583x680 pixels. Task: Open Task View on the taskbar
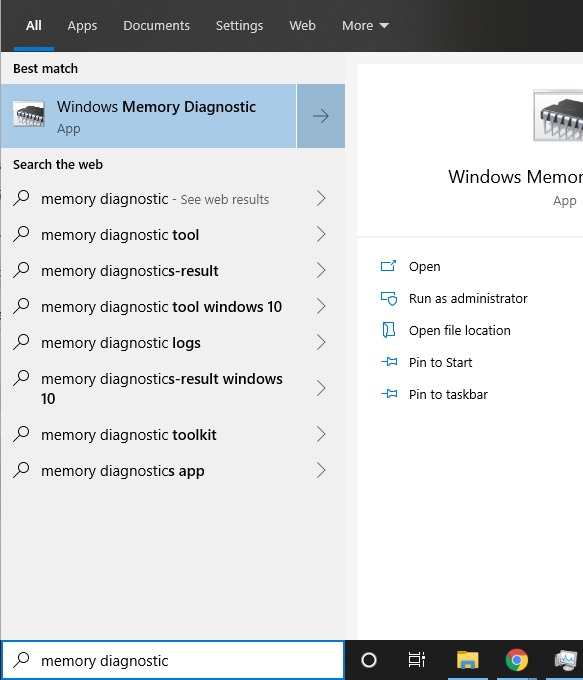pyautogui.click(x=417, y=660)
